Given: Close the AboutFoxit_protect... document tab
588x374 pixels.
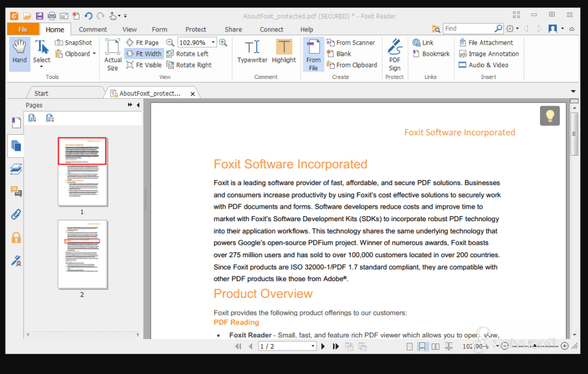Looking at the screenshot, I should coord(193,94).
